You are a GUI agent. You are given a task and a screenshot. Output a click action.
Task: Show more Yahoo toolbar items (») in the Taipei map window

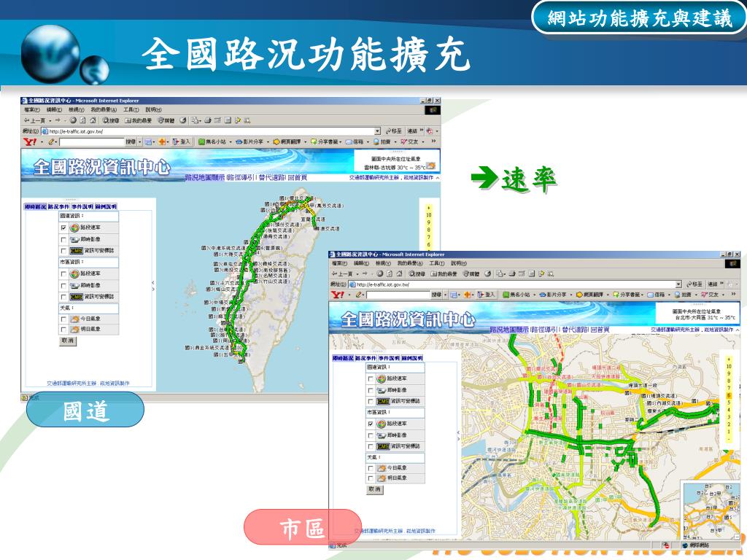pyautogui.click(x=734, y=295)
